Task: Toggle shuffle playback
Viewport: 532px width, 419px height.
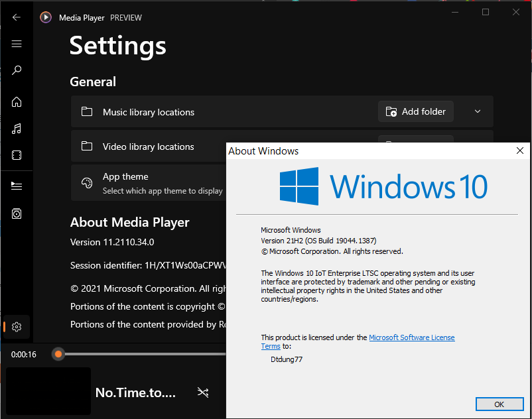Action: [203, 392]
